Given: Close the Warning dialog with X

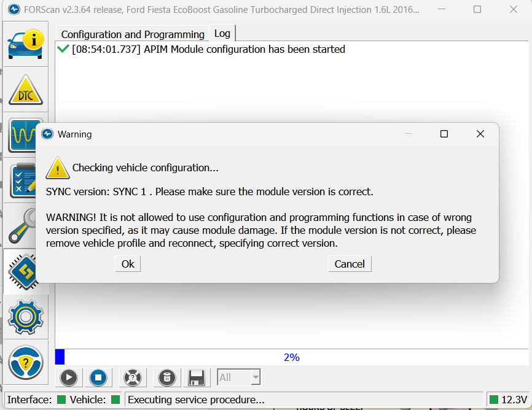Looking at the screenshot, I should point(480,134).
